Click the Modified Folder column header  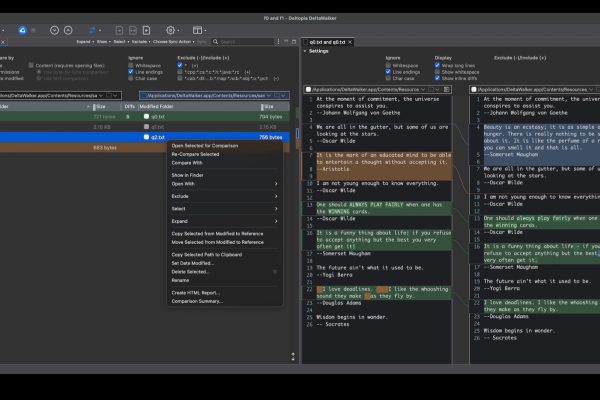coord(199,106)
